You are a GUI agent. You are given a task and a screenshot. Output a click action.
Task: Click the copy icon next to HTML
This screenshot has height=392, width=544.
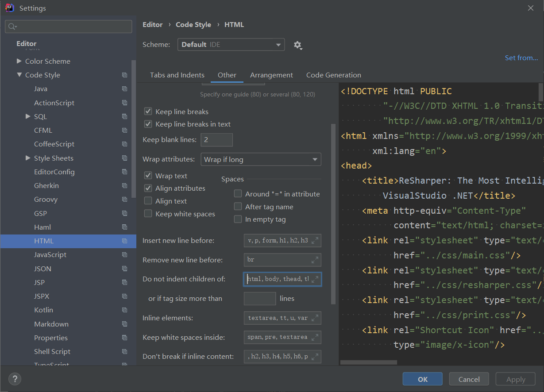coord(124,241)
